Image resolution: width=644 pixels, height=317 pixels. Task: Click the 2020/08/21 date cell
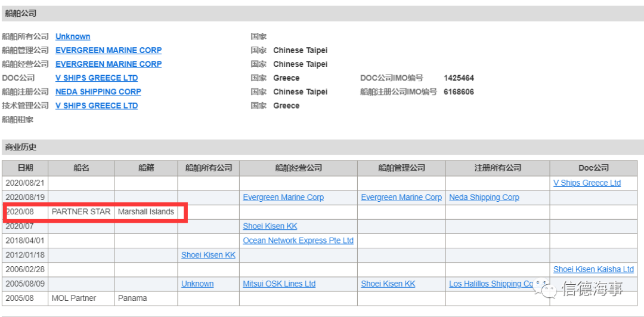tap(25, 183)
